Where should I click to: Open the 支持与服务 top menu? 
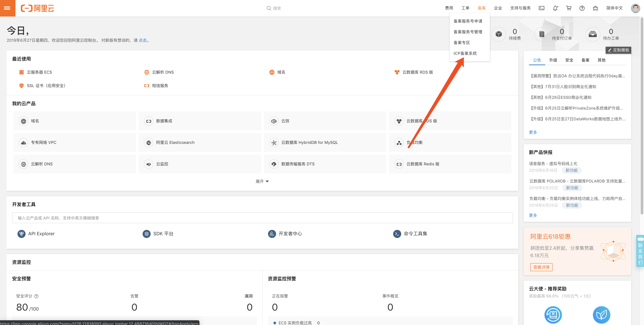pos(520,8)
